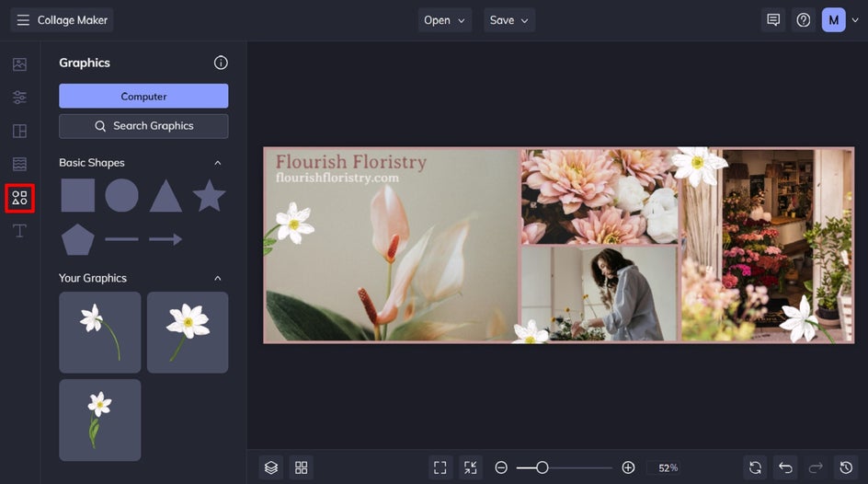Click the zoom out minus icon
Viewport: 868px width, 484px height.
(x=501, y=468)
